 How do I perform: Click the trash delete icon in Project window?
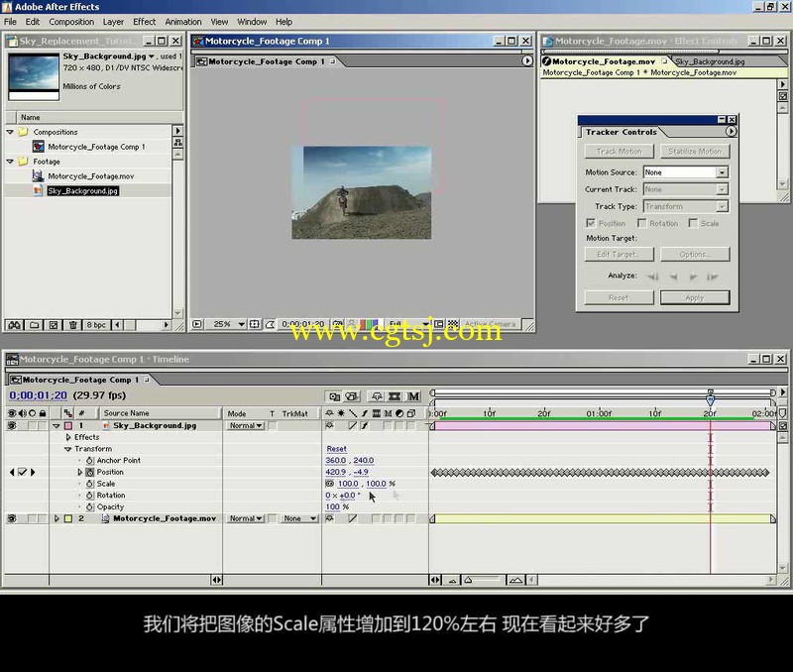[x=72, y=325]
